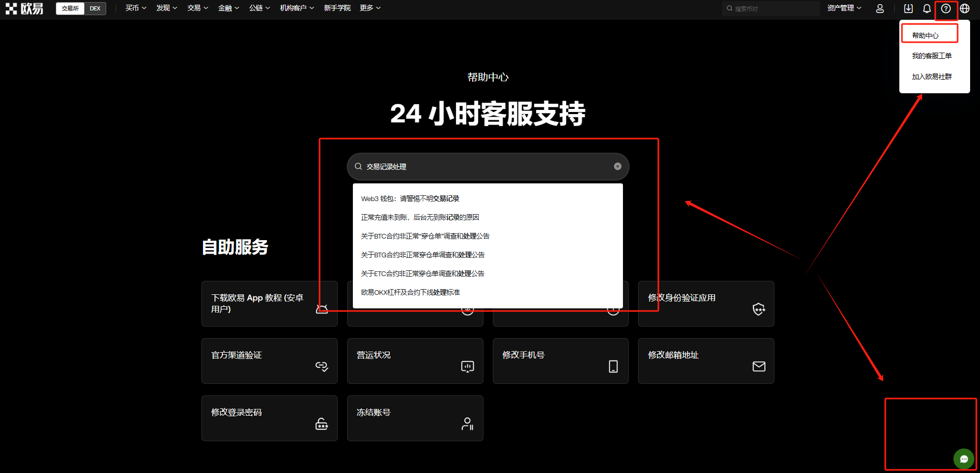This screenshot has width=980, height=473.
Task: Expand the 资产管理 dropdown
Action: 844,8
